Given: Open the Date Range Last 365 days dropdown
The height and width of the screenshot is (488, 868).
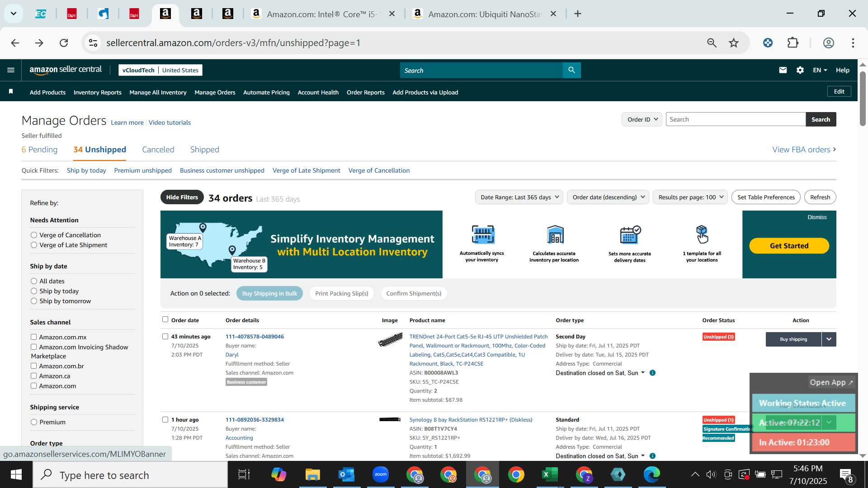Looking at the screenshot, I should [x=519, y=197].
